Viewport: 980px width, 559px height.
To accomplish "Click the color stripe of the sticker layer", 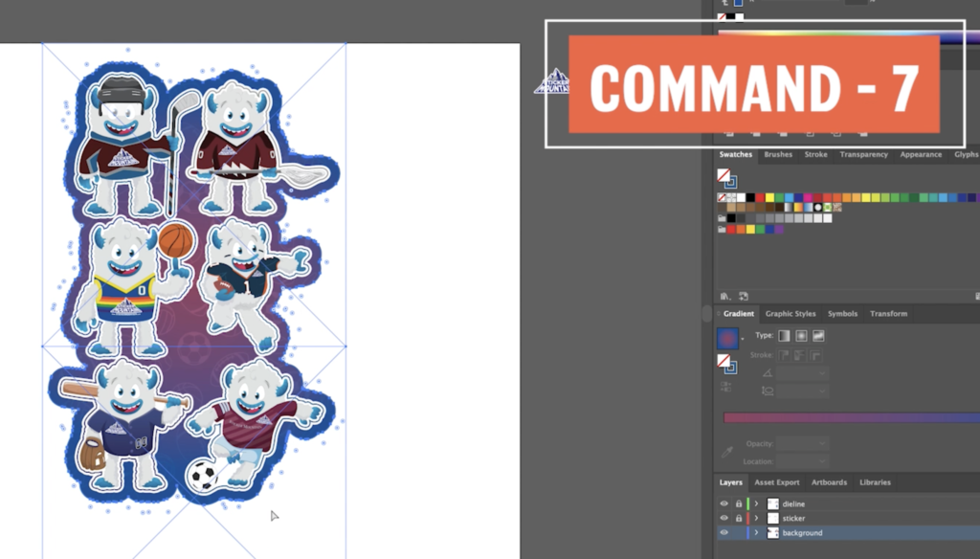I will [x=747, y=519].
